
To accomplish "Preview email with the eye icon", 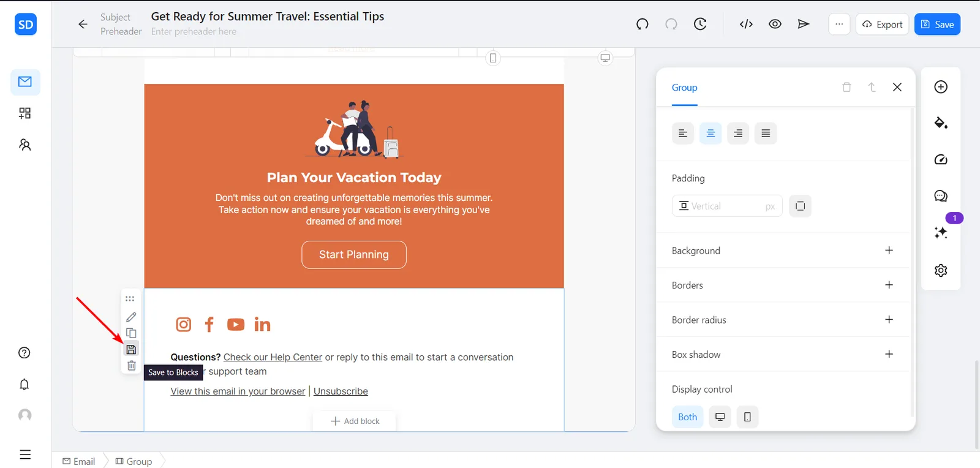I will (x=775, y=24).
